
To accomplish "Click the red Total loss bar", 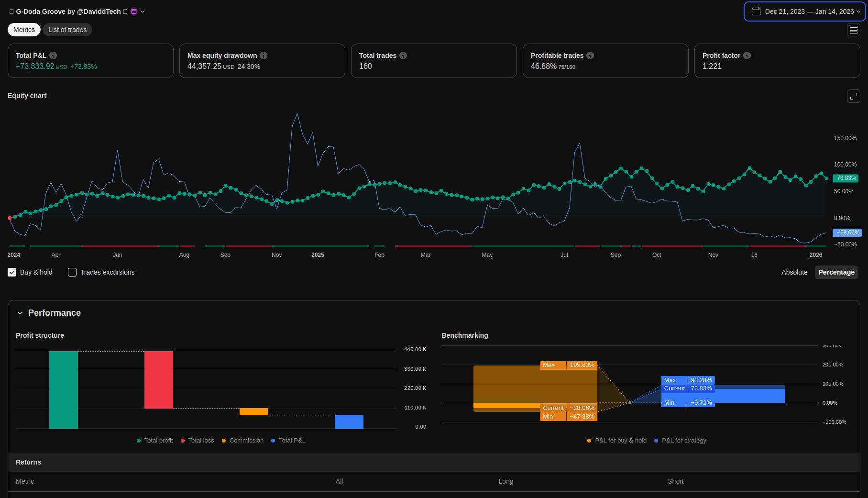I will click(159, 379).
